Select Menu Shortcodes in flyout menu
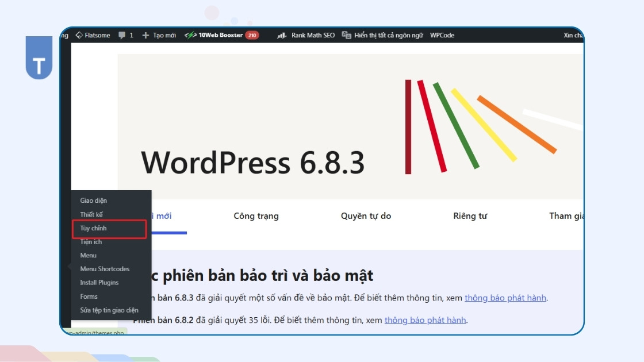 click(x=105, y=269)
